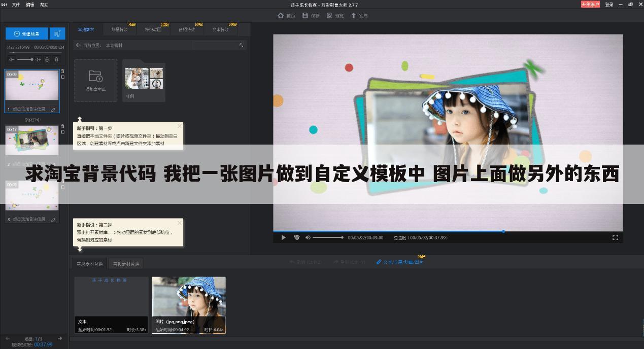
Task: Select scene 2 thumbnail (00:17)
Action: coord(32,141)
